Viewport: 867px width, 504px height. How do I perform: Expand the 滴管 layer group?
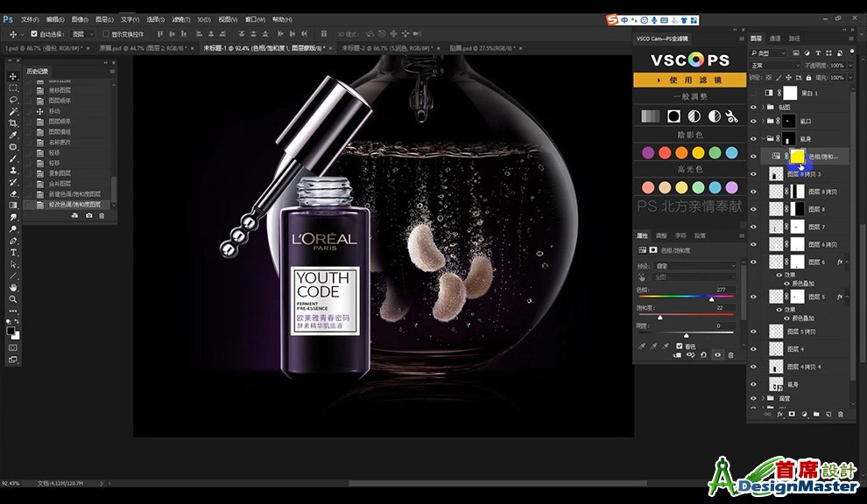point(763,398)
